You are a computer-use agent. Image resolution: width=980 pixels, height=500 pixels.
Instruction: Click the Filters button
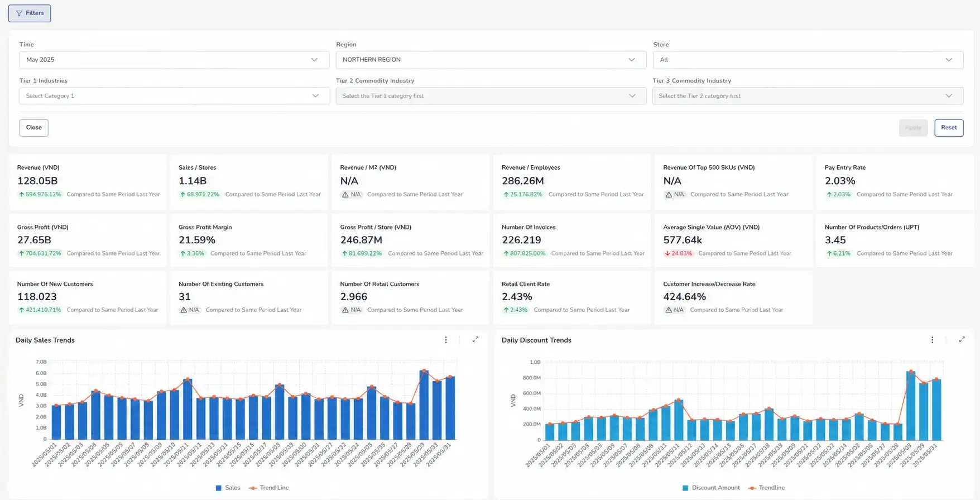pos(30,13)
